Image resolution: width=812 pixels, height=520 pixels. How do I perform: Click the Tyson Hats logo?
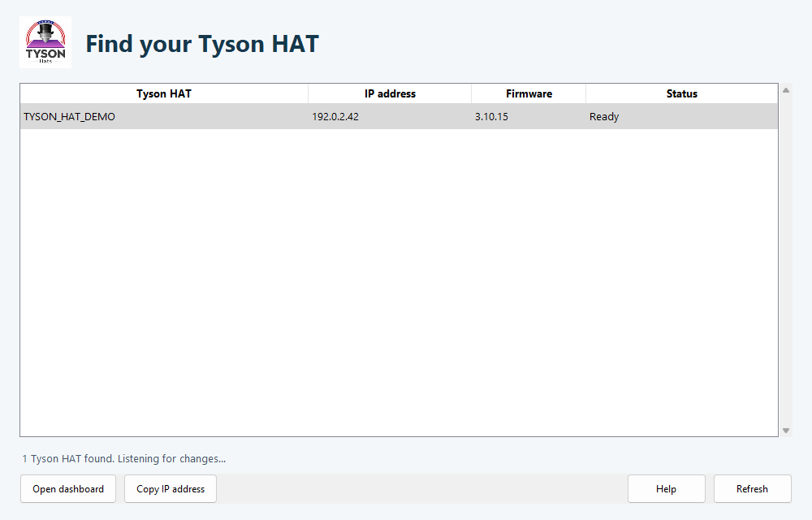45,42
